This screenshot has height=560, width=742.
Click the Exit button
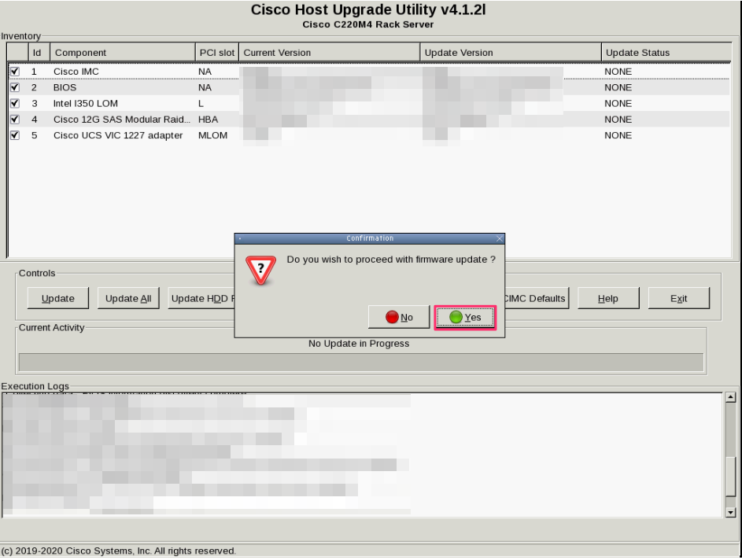[x=678, y=298]
